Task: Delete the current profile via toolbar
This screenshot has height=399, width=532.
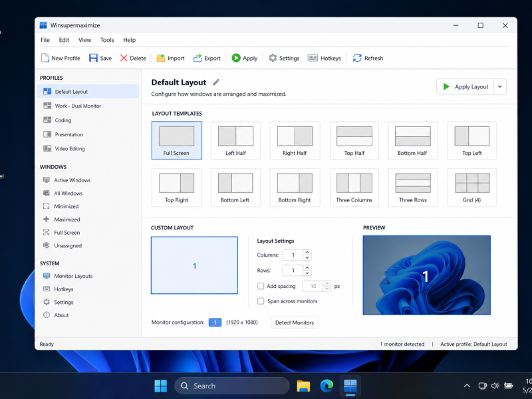Action: pos(133,58)
